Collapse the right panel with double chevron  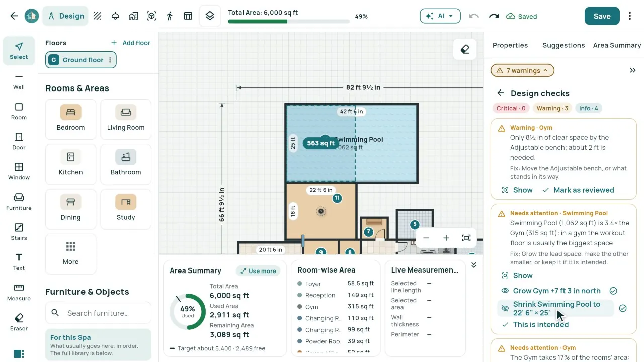click(x=633, y=71)
